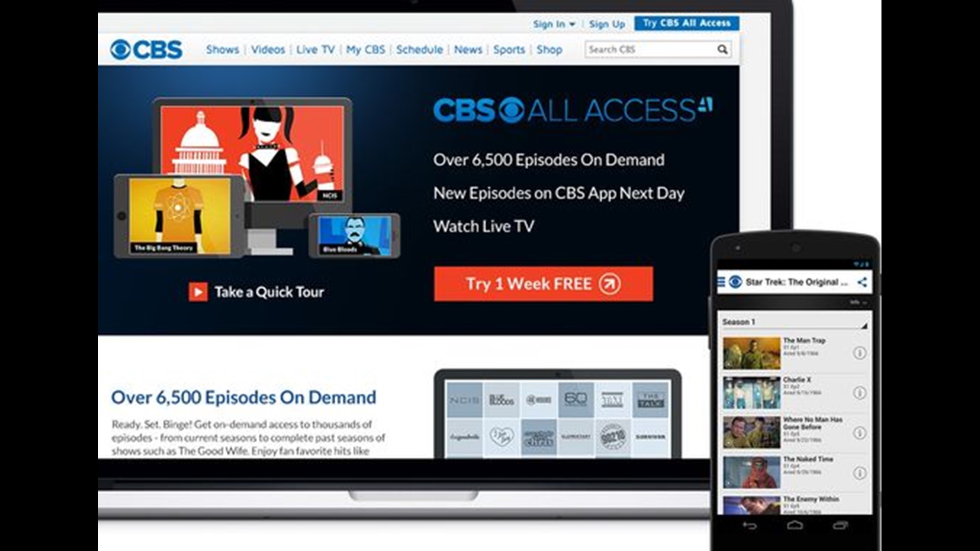Click the CBS eye logo icon
Image resolution: width=980 pixels, height=551 pixels.
(x=125, y=49)
